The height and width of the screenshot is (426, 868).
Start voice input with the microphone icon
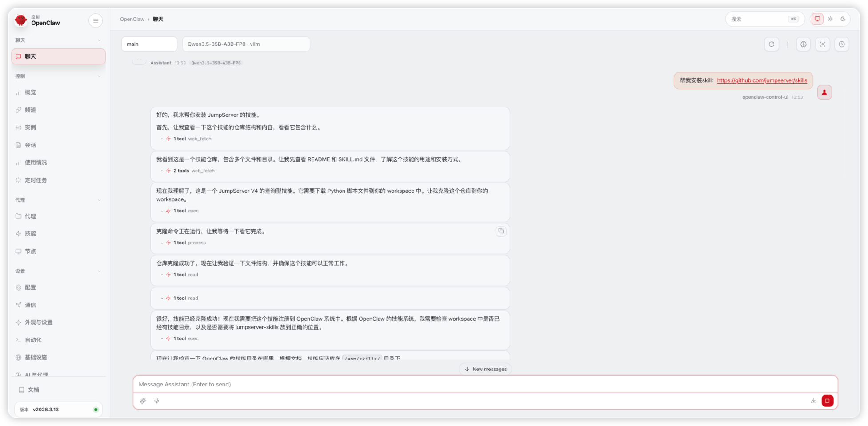point(156,401)
